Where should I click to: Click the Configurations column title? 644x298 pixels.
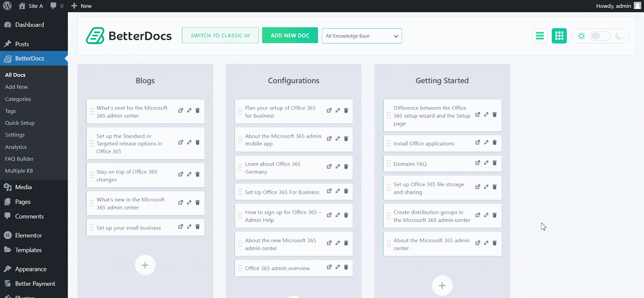[294, 81]
